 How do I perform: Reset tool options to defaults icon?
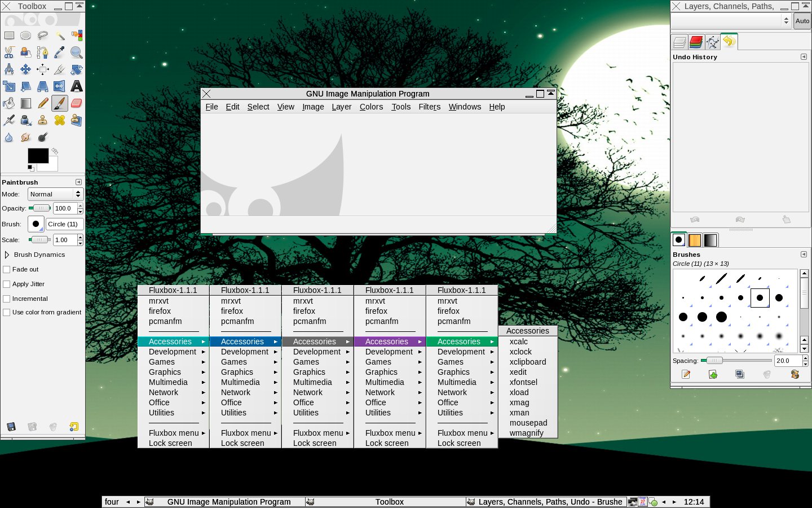point(74,427)
